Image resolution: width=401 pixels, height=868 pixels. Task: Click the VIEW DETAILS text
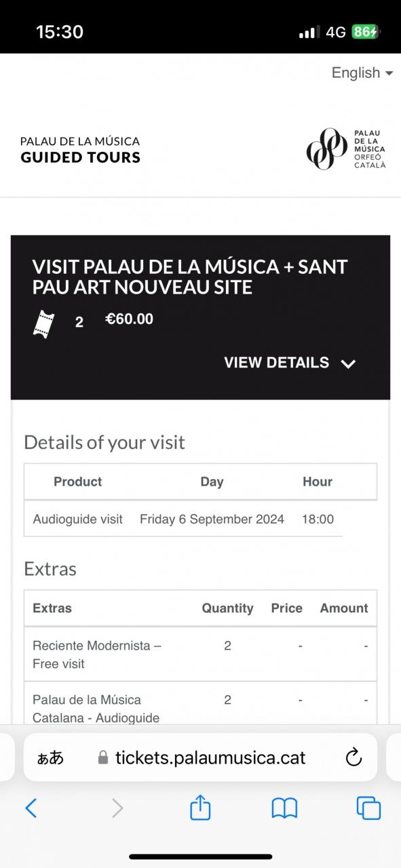coord(277,363)
